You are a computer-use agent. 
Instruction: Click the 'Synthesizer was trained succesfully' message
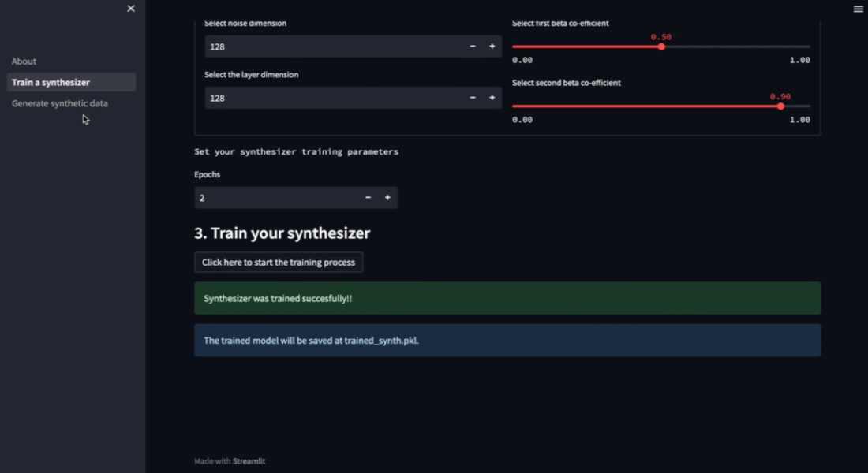pyautogui.click(x=507, y=299)
